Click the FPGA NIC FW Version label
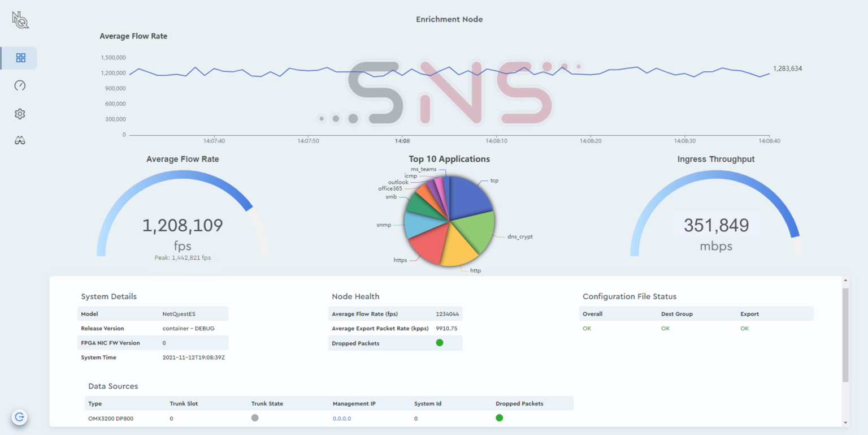The image size is (868, 435). (110, 343)
